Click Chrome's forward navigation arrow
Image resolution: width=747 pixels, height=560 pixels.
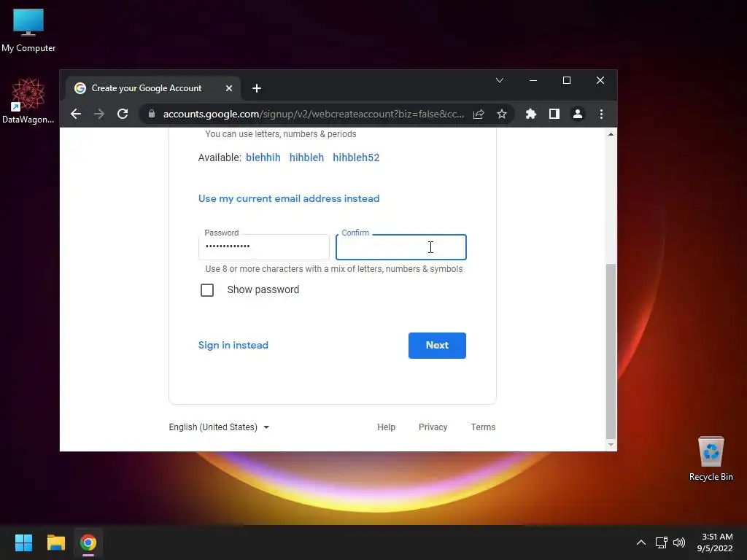(99, 114)
